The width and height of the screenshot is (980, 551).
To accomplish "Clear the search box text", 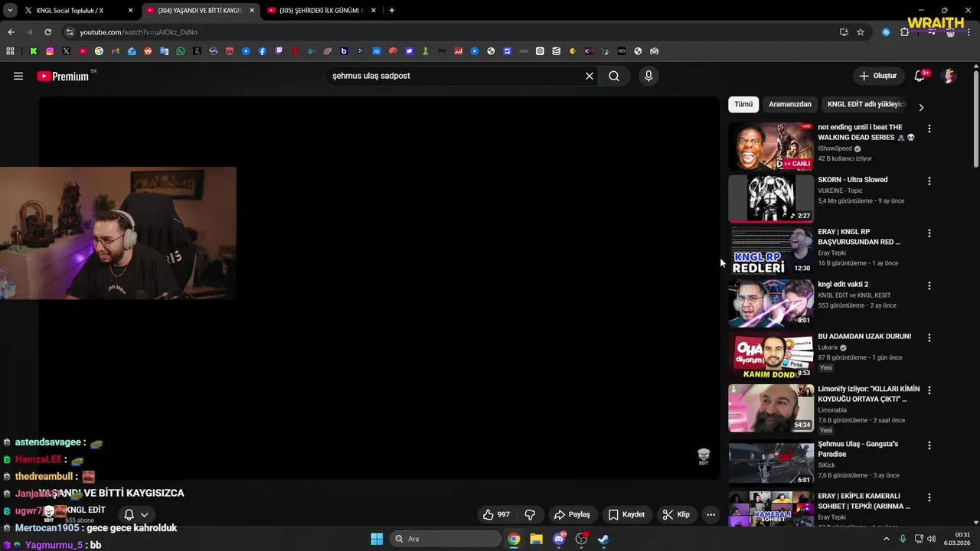I will click(x=590, y=76).
